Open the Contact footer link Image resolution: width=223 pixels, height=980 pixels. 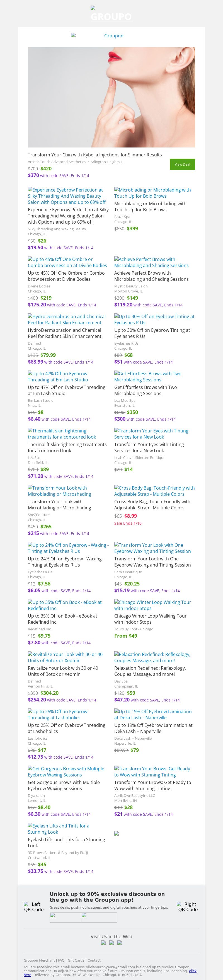pyautogui.click(x=94, y=960)
